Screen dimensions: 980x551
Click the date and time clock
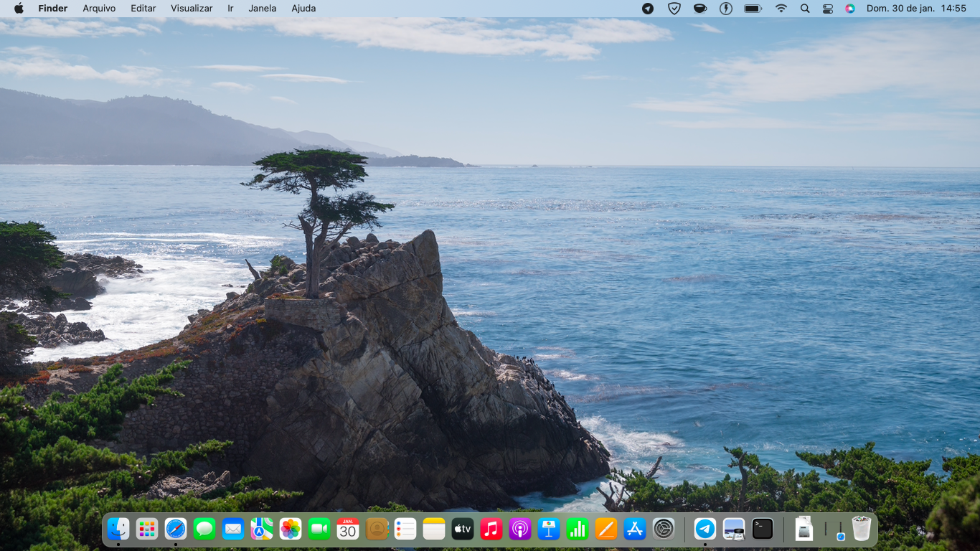point(916,9)
